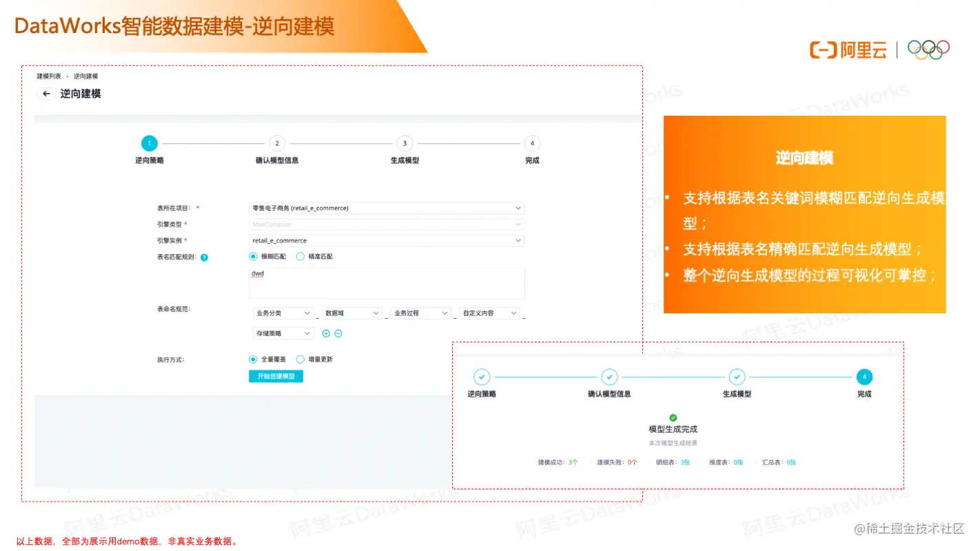Screen dimensions: 980x551
Task: Expand the 业务过程 dropdown
Action: click(421, 313)
